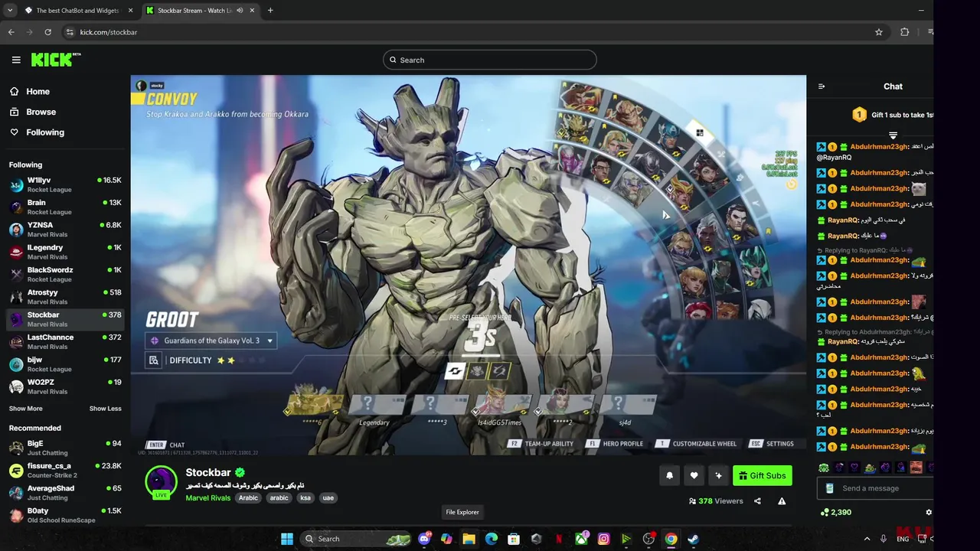Open a new browser tab
The height and width of the screenshot is (551, 980).
(x=270, y=11)
